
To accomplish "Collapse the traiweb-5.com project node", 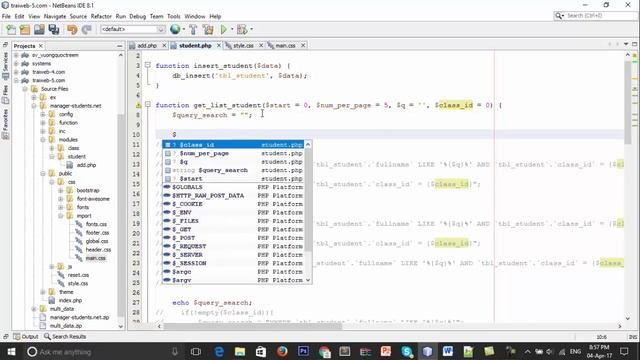I will point(16,80).
